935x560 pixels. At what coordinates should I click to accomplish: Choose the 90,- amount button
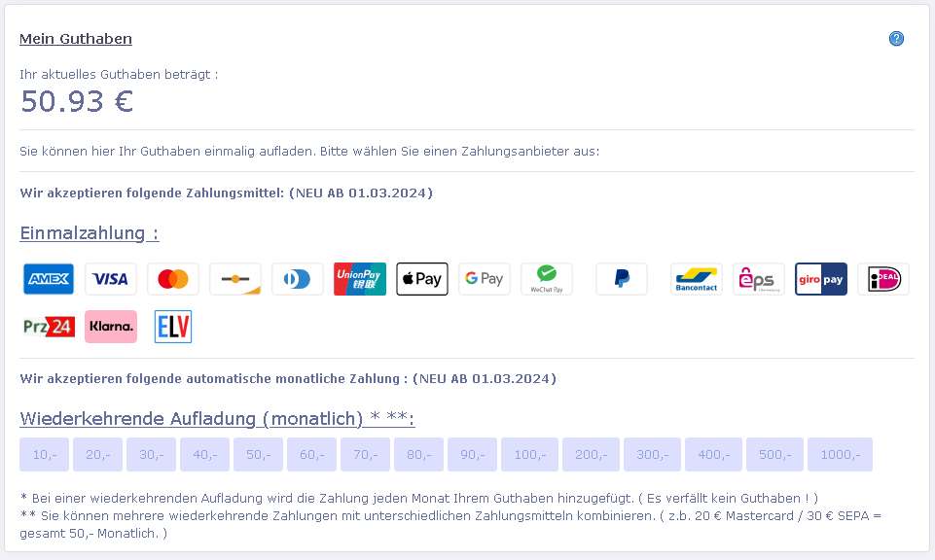pyautogui.click(x=472, y=455)
